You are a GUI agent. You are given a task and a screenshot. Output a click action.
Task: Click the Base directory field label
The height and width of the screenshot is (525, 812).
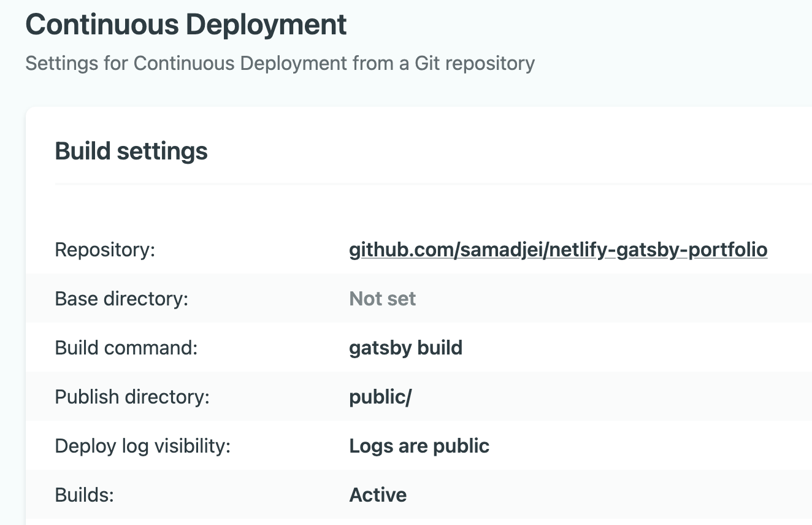121,299
